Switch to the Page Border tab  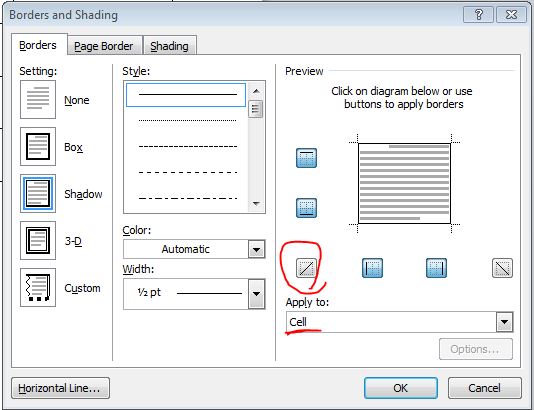point(104,46)
